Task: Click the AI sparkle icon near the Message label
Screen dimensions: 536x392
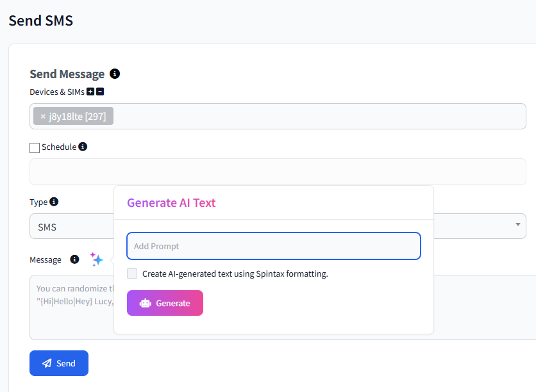Action: [x=97, y=259]
